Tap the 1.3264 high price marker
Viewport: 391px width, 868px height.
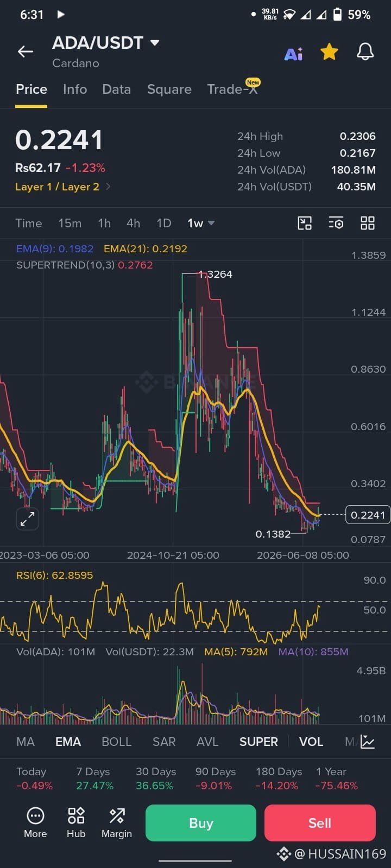click(x=215, y=275)
